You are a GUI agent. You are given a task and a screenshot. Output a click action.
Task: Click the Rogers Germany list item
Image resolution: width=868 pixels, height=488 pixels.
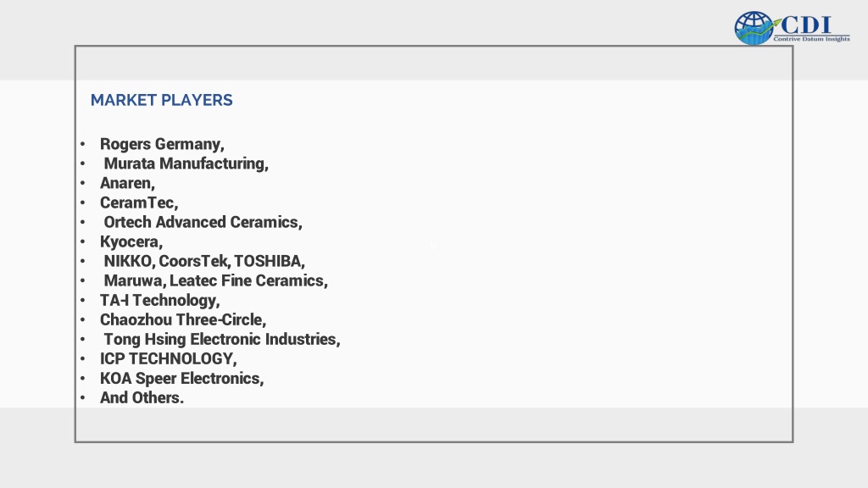point(162,144)
